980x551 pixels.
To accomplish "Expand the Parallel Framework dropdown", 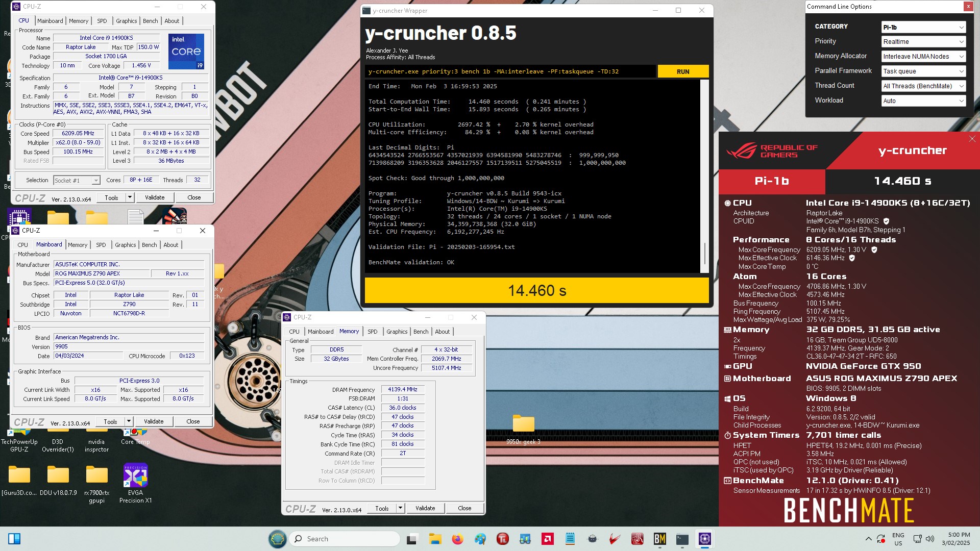I will 923,71.
